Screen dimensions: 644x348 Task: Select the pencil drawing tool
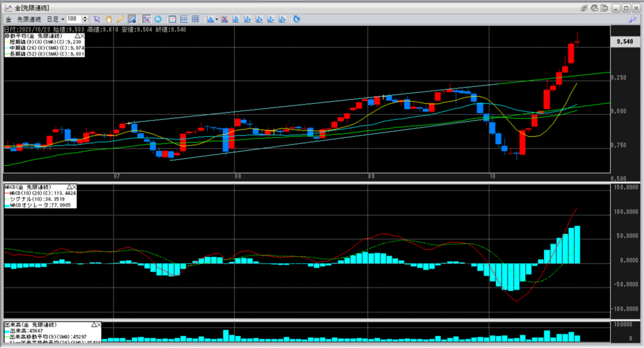pos(120,19)
